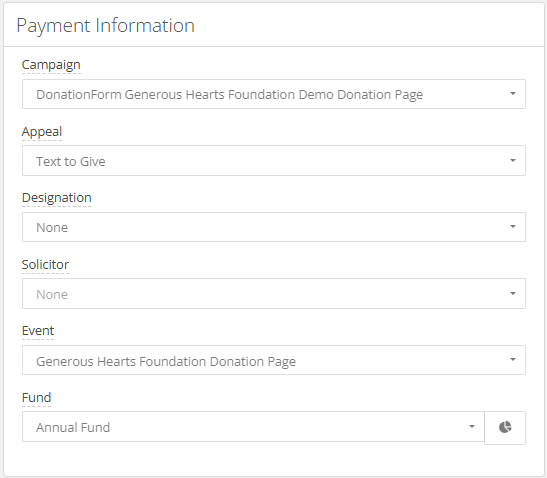Open the Campaign combo box showing DonationForm
The height and width of the screenshot is (478, 547).
[x=274, y=94]
